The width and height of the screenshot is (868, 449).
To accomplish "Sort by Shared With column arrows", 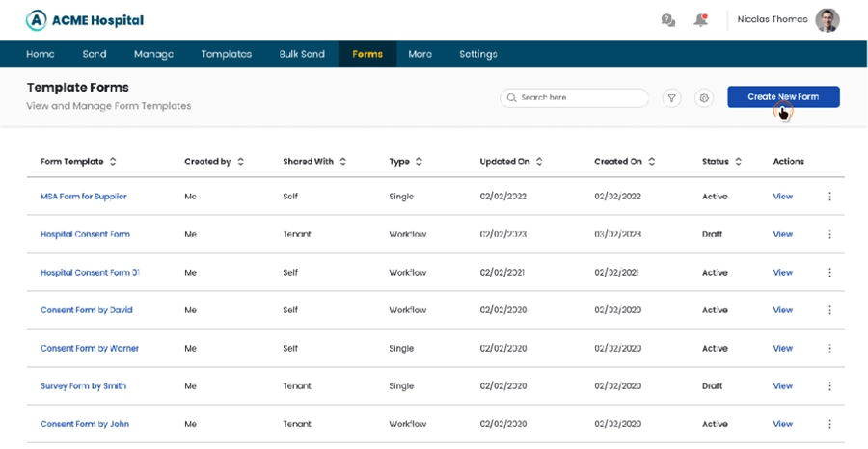I will (x=343, y=162).
